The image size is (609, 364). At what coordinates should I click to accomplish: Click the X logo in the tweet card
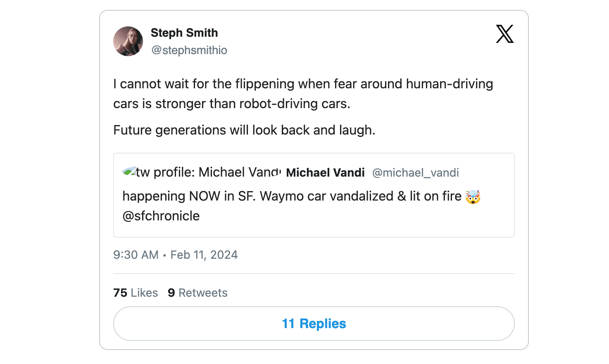(504, 34)
